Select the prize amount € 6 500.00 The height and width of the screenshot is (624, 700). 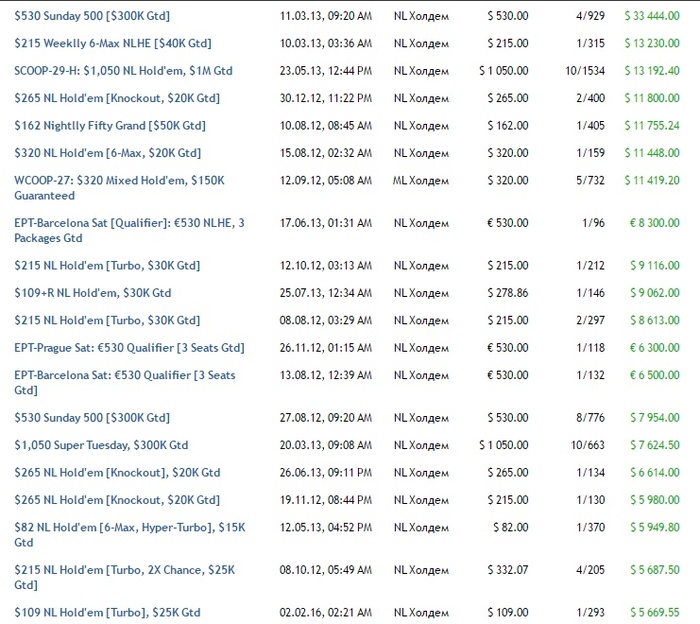(654, 375)
